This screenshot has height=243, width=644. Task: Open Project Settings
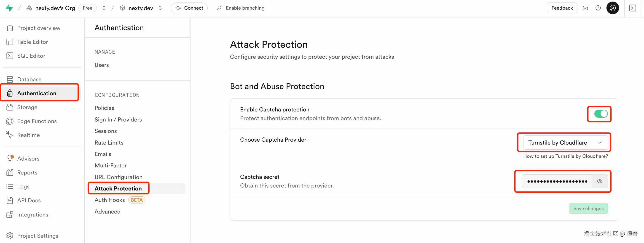pos(38,235)
